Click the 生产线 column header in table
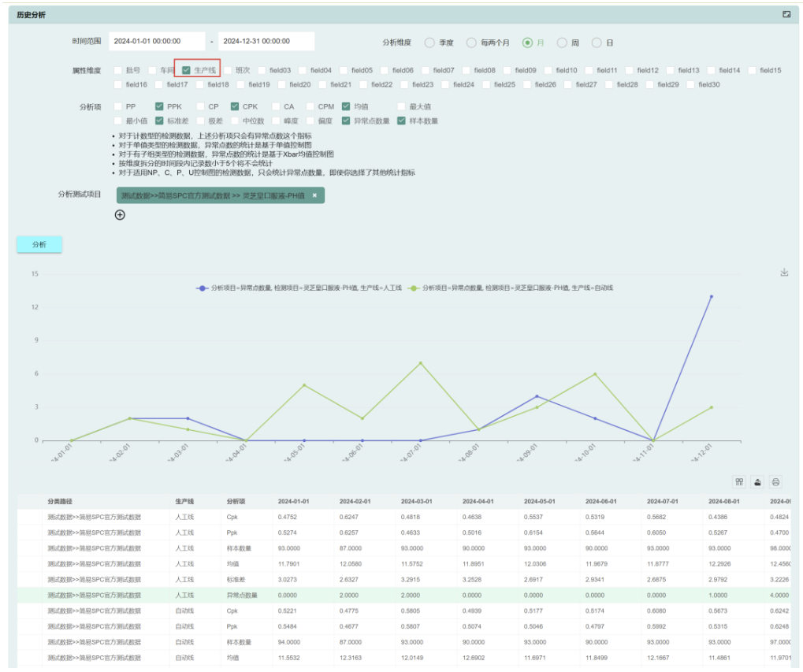 click(x=184, y=501)
